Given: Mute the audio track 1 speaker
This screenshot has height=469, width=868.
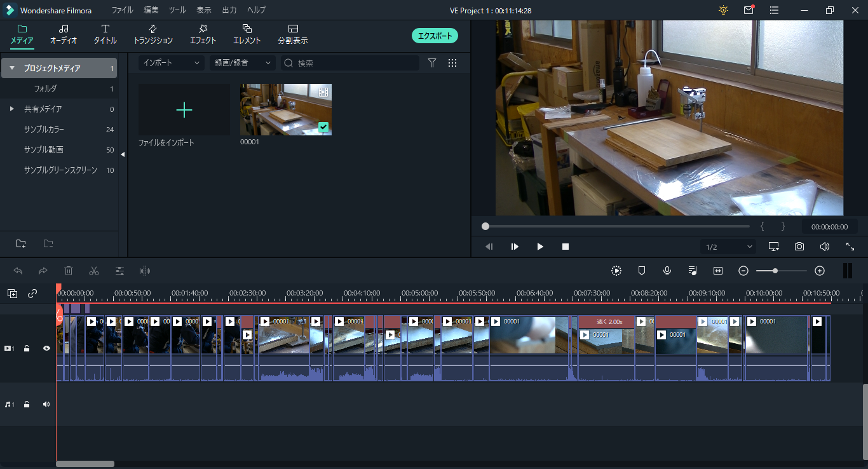Looking at the screenshot, I should click(x=46, y=404).
